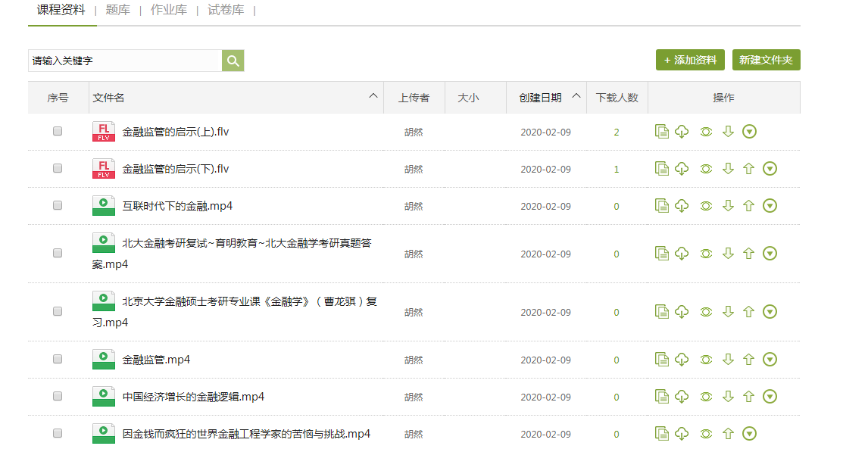This screenshot has height=452, width=868.
Task: Preview 金融监管的启示(上).flv with eye icon
Action: click(706, 132)
